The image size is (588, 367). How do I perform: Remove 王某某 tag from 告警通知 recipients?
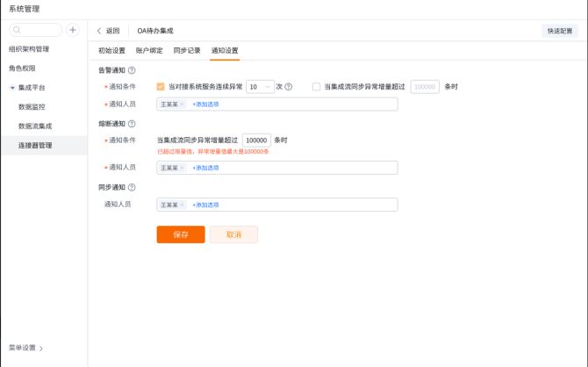tap(182, 104)
